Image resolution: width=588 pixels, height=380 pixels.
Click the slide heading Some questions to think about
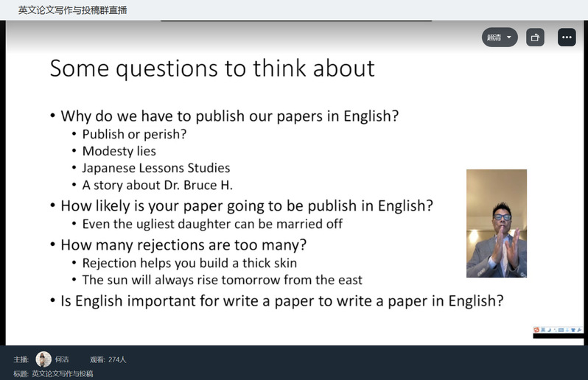[x=212, y=68]
